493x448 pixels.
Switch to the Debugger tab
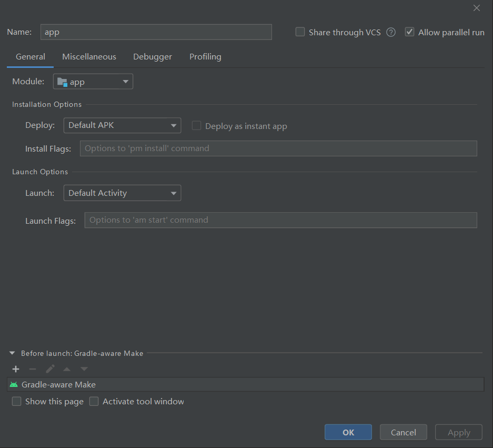coord(153,57)
